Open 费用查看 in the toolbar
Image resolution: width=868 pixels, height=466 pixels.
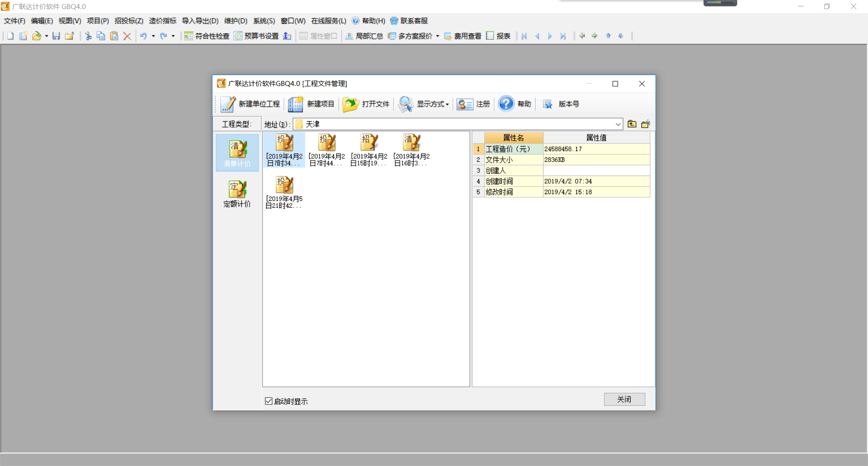pyautogui.click(x=462, y=36)
